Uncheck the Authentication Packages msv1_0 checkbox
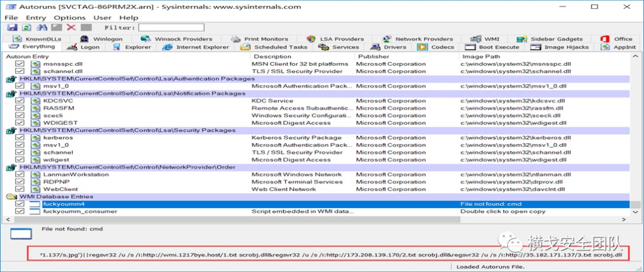The width and height of the screenshot is (644, 272). pyautogui.click(x=20, y=86)
